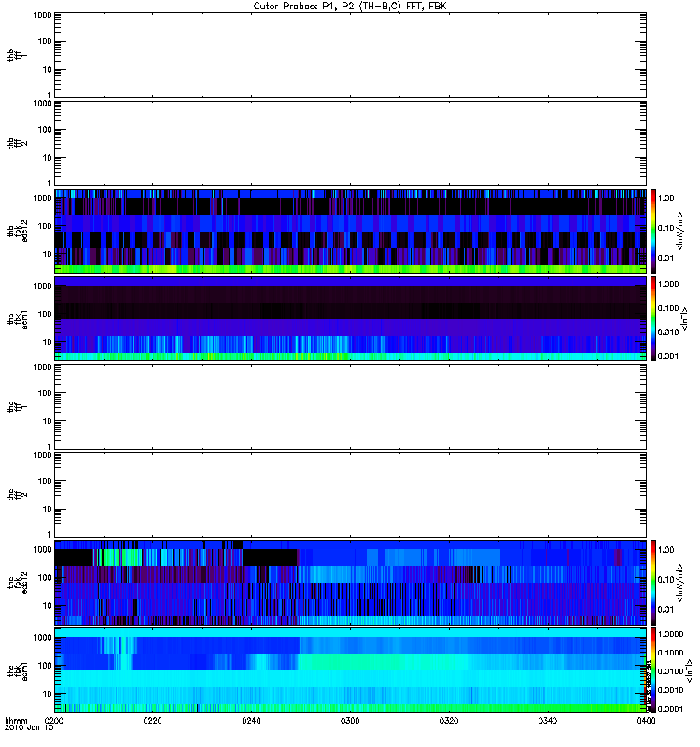Select the empty thb fff 1 plot panel
The image size is (700, 747).
click(351, 55)
